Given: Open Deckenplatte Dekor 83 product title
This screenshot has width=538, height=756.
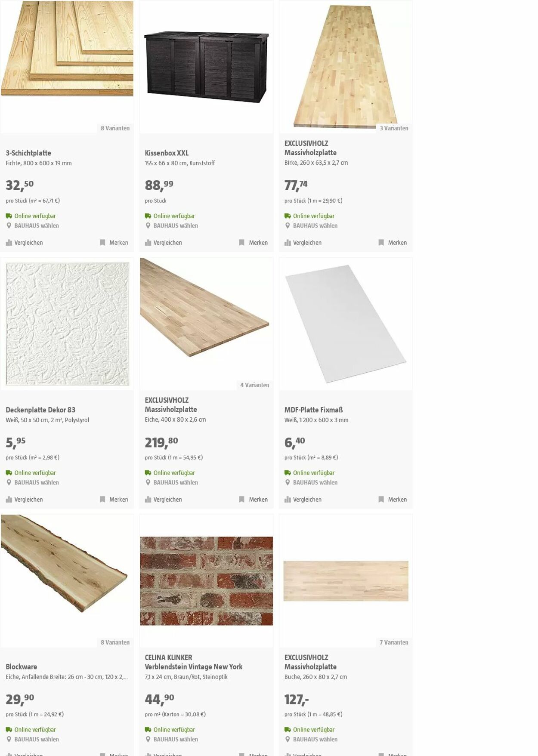Looking at the screenshot, I should (x=40, y=410).
